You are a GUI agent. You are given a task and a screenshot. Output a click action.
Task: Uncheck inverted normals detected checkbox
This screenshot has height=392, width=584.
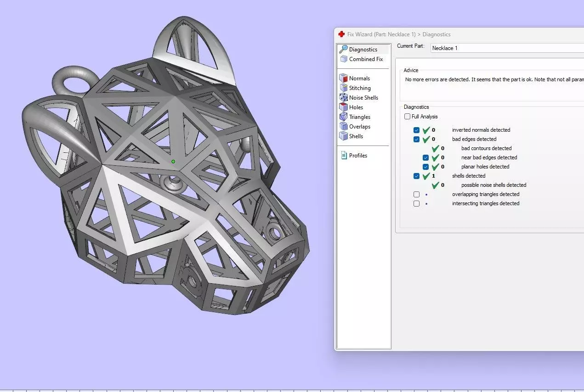click(x=416, y=130)
